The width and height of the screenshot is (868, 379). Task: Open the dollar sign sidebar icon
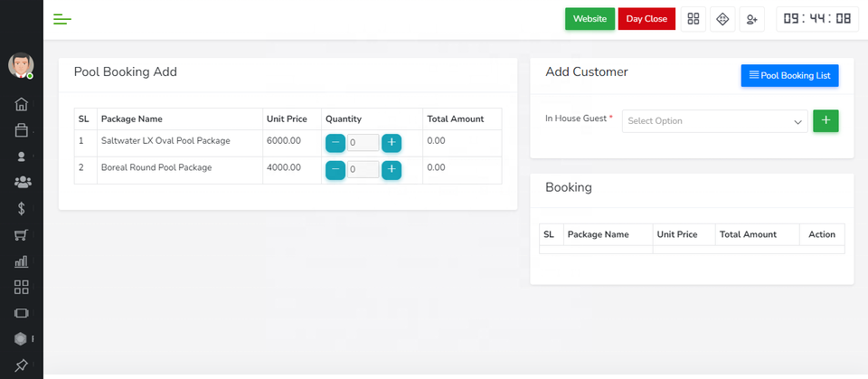click(22, 209)
